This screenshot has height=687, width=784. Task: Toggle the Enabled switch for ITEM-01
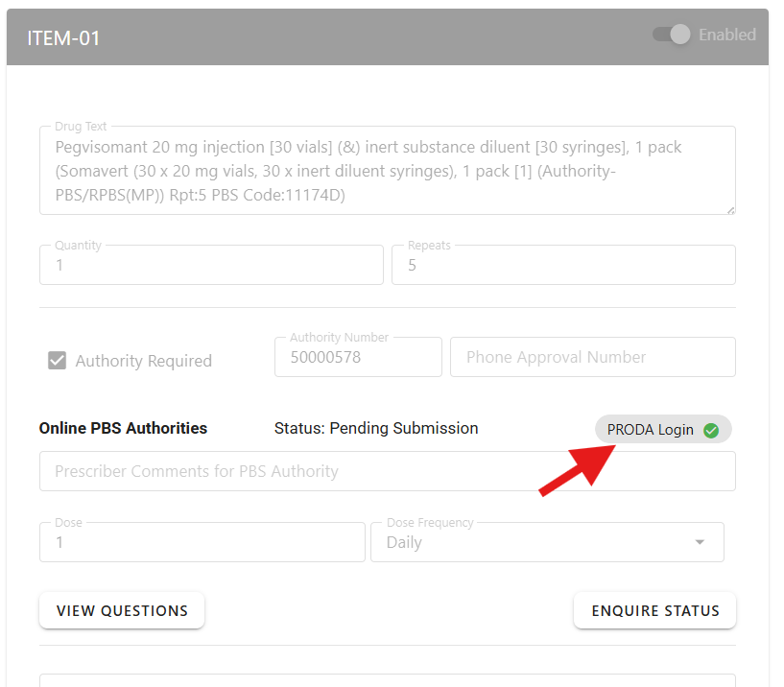(x=672, y=35)
